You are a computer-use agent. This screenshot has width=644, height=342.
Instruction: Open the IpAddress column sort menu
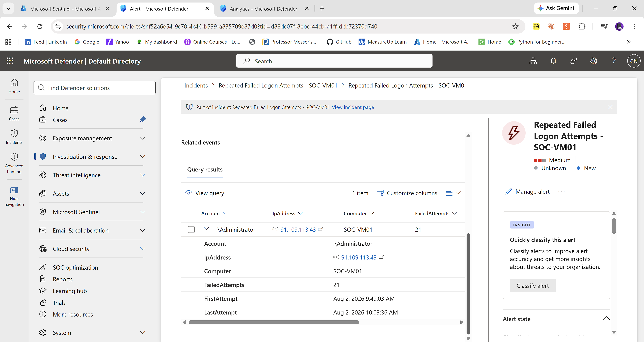(x=301, y=213)
